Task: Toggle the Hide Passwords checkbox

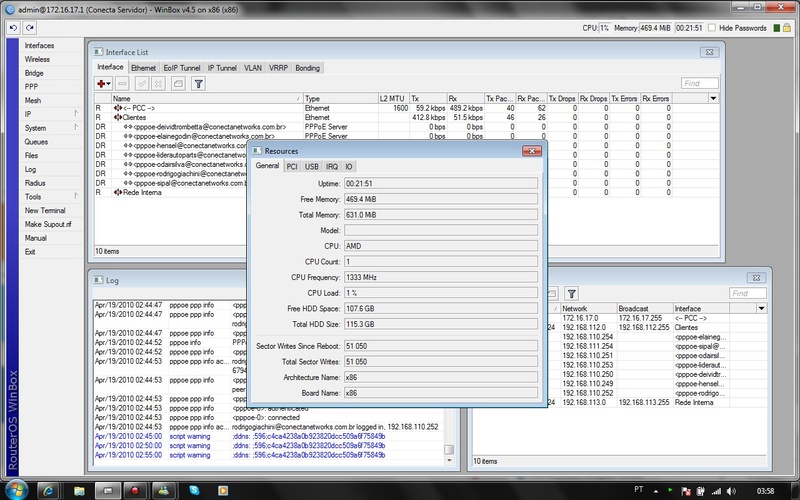Action: coord(712,28)
